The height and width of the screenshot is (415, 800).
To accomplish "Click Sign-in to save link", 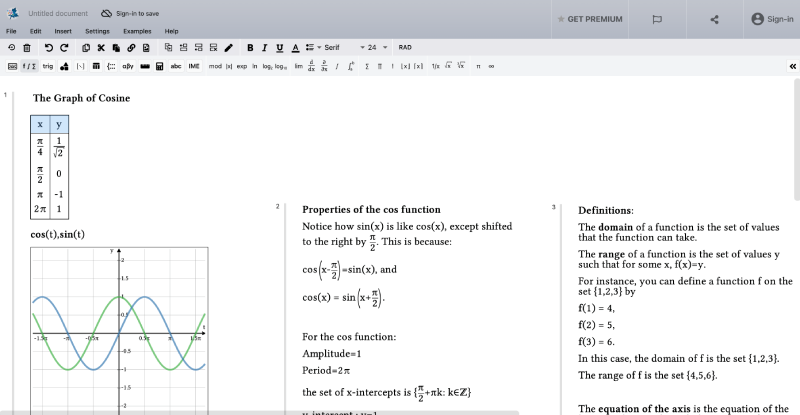I will point(130,13).
